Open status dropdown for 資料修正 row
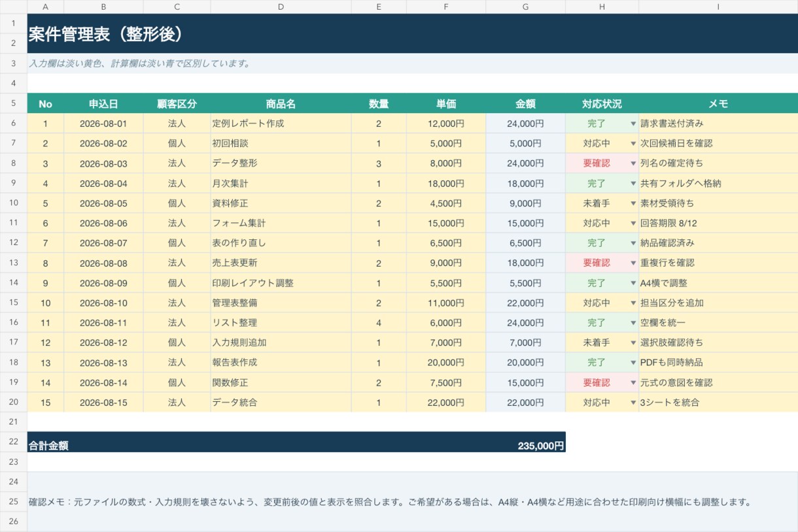The height and width of the screenshot is (532, 798). (633, 203)
